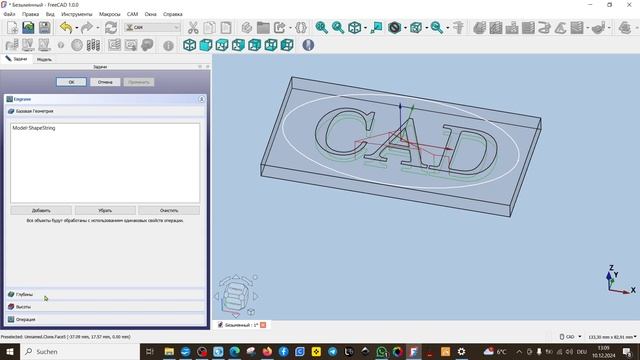
Task: Create a new document with toolbar icon
Action: tap(12, 27)
